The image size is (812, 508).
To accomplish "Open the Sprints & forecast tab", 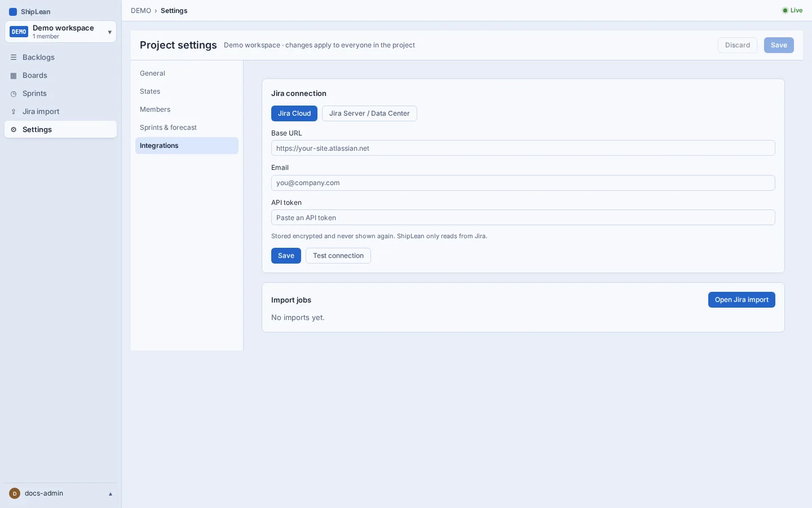I will (187, 128).
